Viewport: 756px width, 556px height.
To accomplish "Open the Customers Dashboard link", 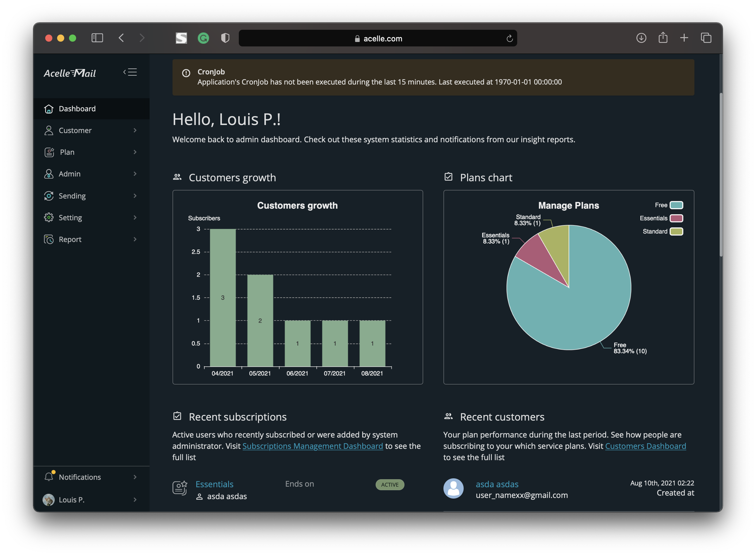I will click(645, 446).
